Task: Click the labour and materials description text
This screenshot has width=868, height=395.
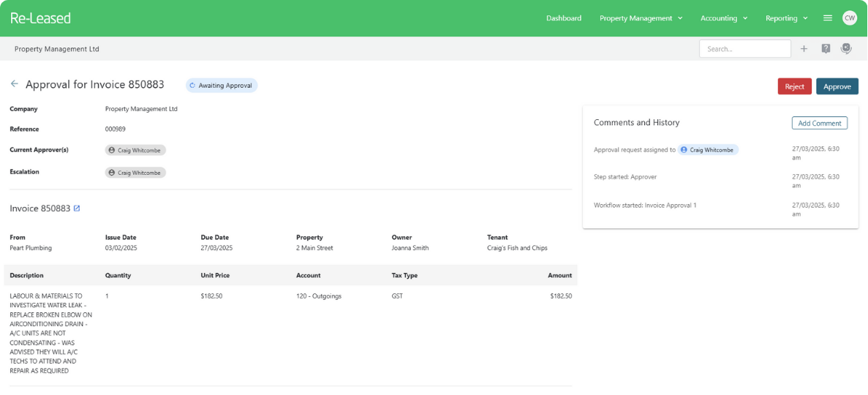Action: [51, 334]
